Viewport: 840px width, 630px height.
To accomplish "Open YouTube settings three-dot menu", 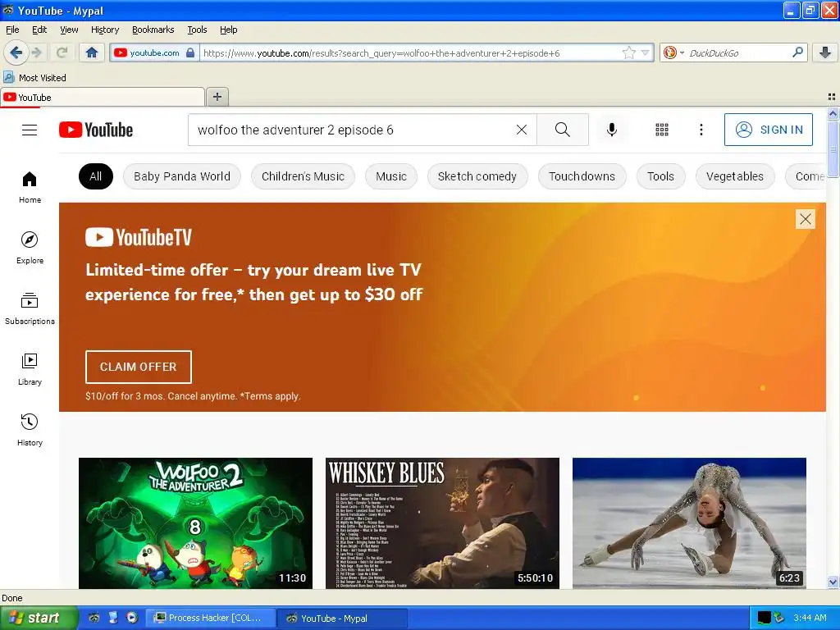I will click(x=701, y=130).
